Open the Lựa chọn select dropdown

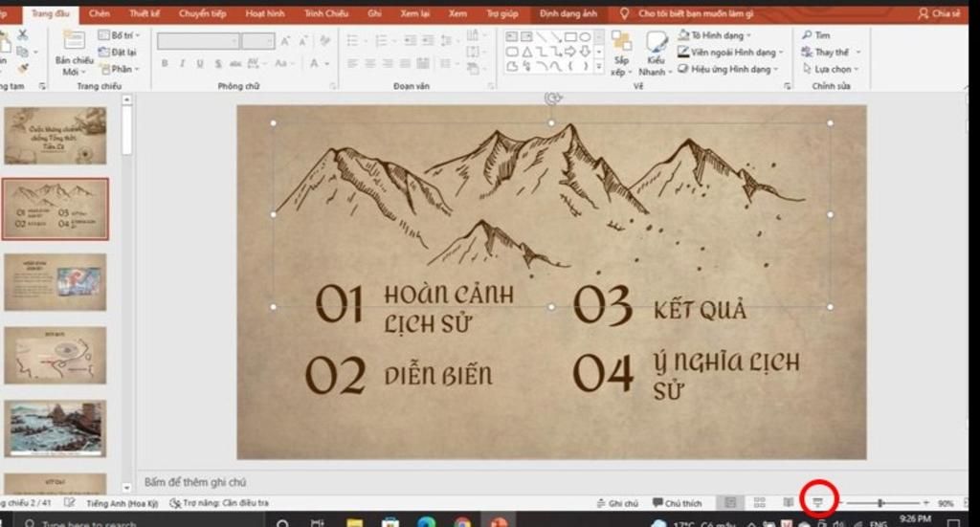point(831,69)
